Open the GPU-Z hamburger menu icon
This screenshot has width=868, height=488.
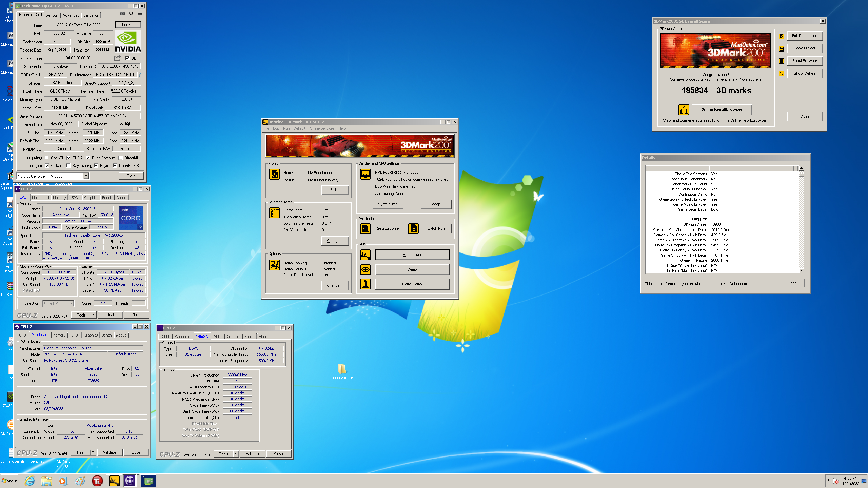(x=140, y=14)
